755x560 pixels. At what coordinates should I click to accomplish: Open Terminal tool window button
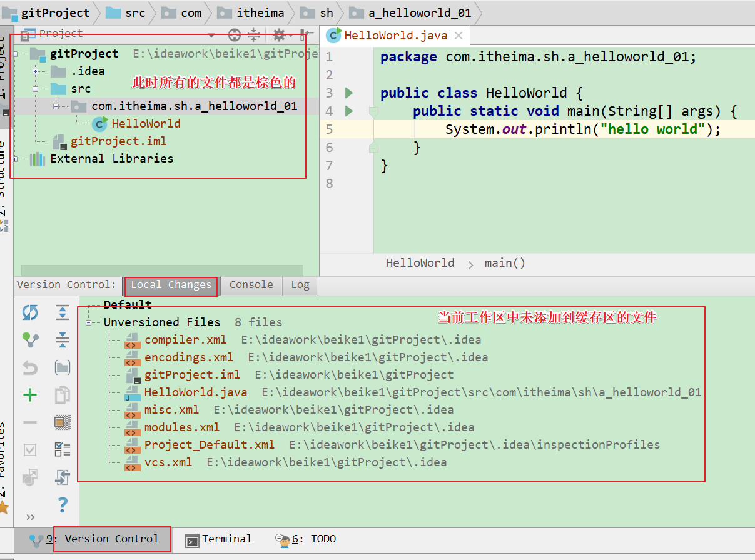pos(218,539)
